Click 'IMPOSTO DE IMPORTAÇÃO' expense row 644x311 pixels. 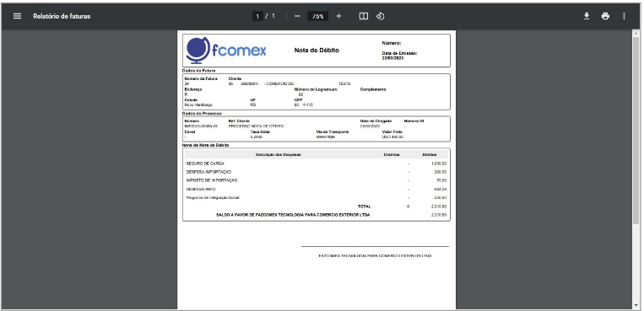(317, 180)
